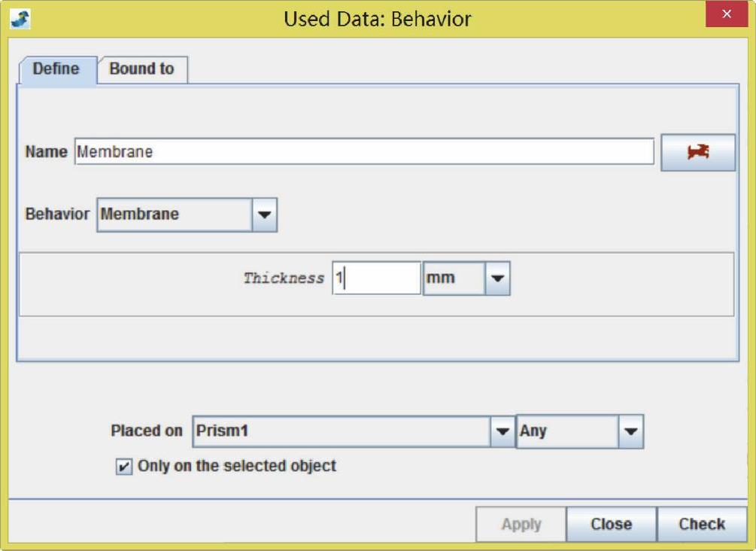Viewport: 756px width, 551px height.
Task: Switch to the Define tab
Action: 56,69
